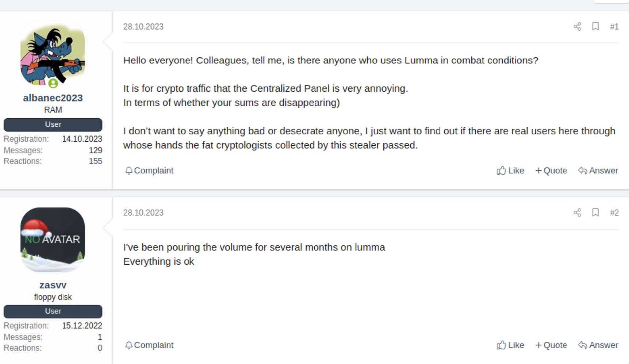The width and height of the screenshot is (629, 364).
Task: Click the Complaint bell icon under post #1
Action: click(x=129, y=170)
